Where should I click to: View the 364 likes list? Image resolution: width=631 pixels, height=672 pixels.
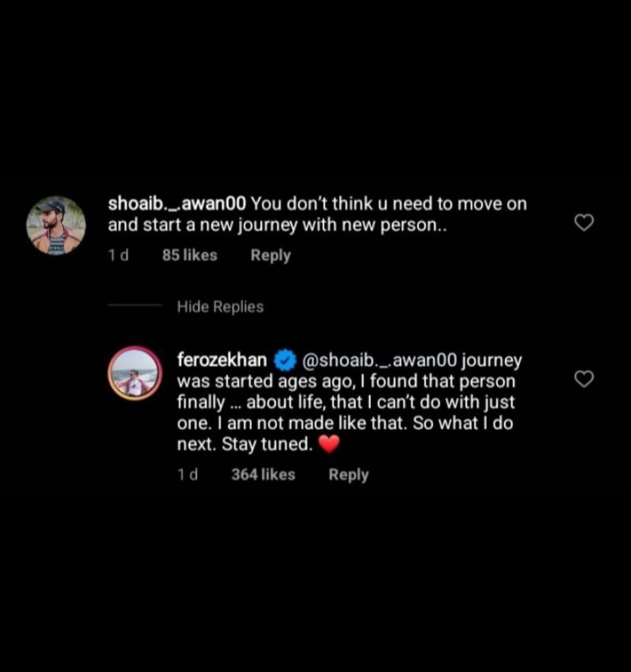[x=263, y=474]
